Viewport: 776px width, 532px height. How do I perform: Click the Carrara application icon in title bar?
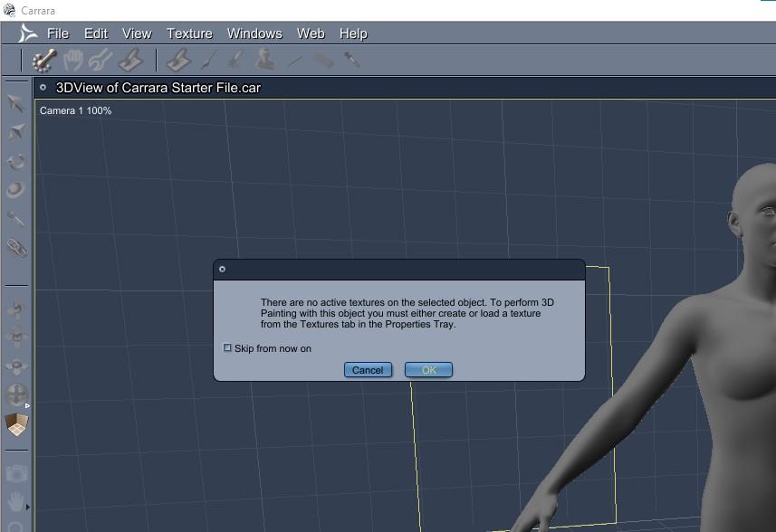(9, 10)
